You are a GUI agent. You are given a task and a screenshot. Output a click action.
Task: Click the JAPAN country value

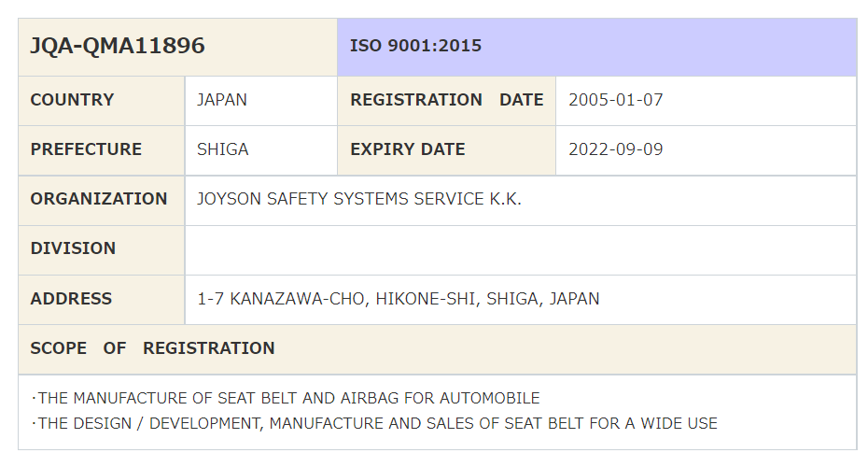click(222, 100)
